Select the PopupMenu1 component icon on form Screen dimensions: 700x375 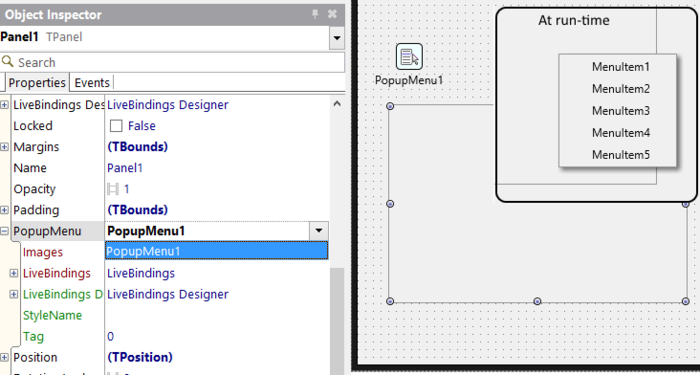click(409, 57)
